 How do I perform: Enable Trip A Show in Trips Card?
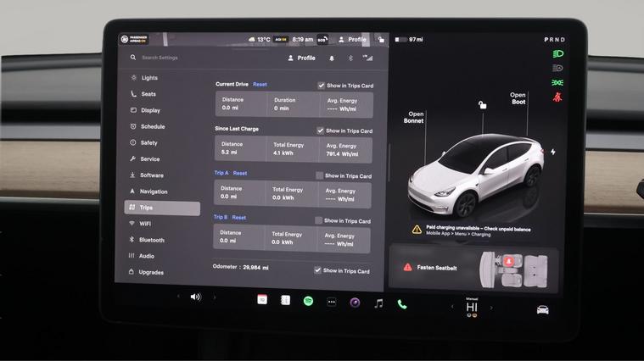click(x=319, y=175)
